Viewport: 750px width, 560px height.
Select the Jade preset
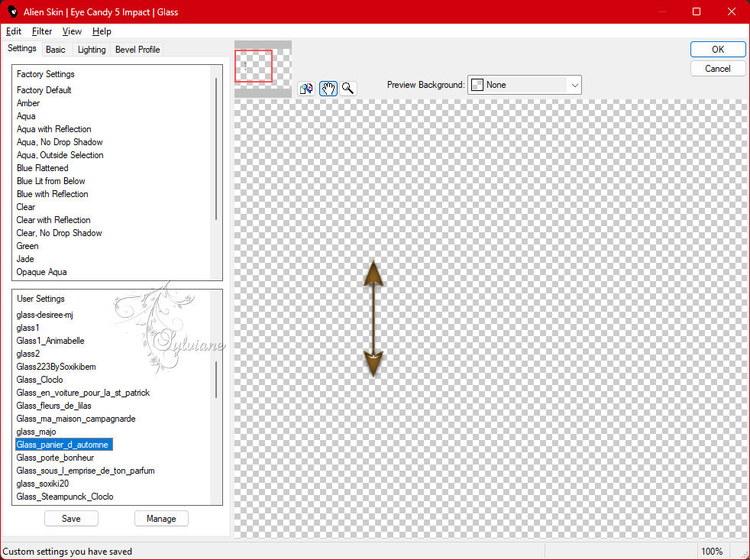coord(25,259)
